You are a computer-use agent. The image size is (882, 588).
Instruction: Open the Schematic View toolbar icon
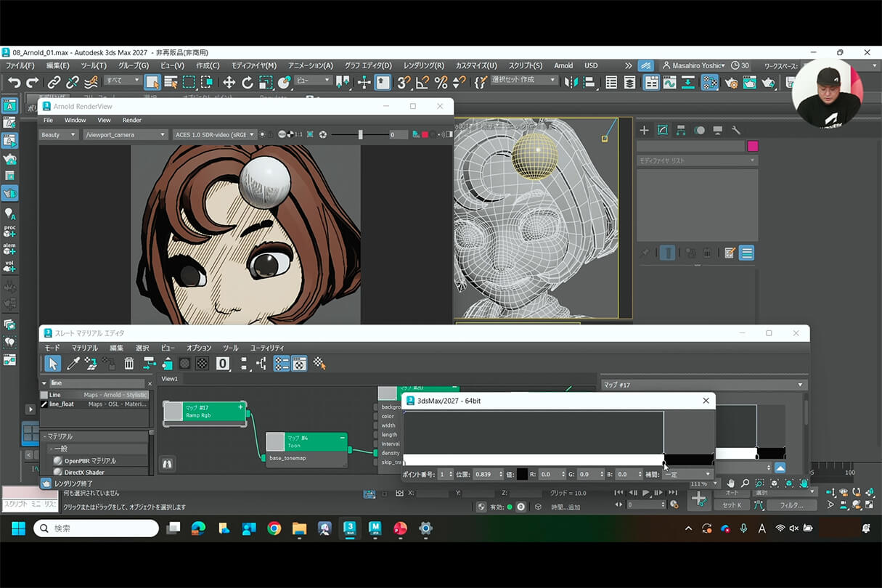pyautogui.click(x=687, y=82)
